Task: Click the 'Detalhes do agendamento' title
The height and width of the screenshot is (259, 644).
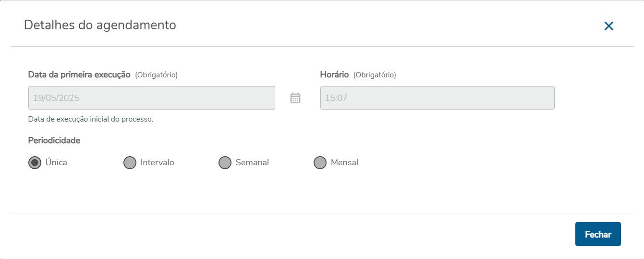Action: coord(100,25)
